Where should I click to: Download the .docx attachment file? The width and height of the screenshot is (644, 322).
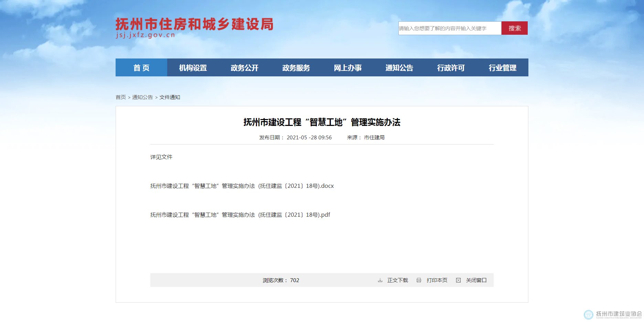click(x=242, y=186)
